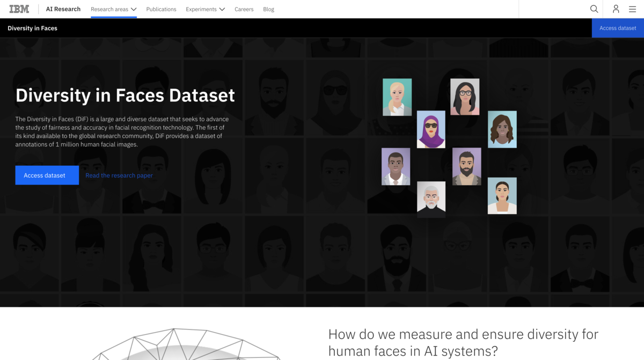Click Diversity in Faces Dataset heading

(x=125, y=95)
